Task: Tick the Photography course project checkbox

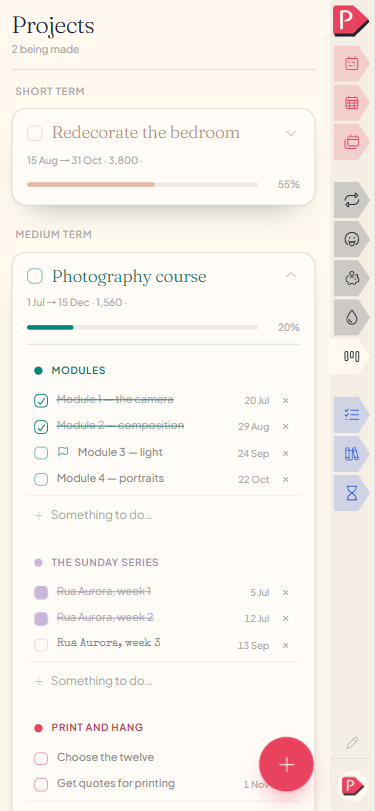Action: (x=35, y=276)
